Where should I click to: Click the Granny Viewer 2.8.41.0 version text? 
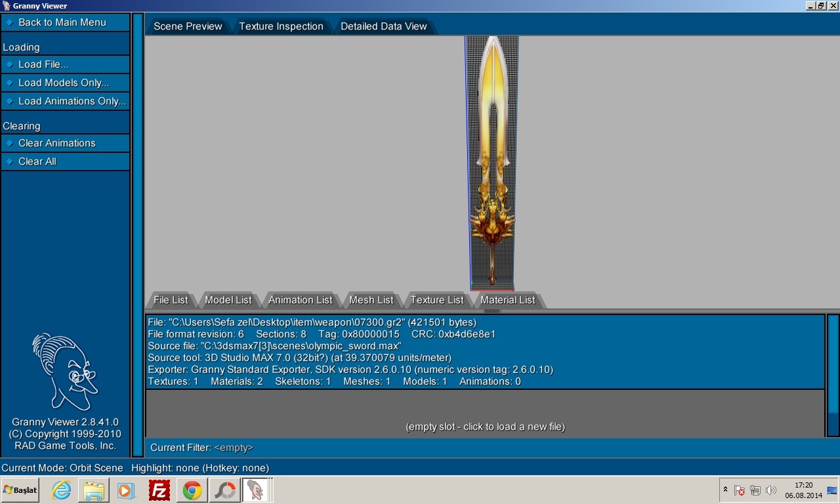coord(65,422)
